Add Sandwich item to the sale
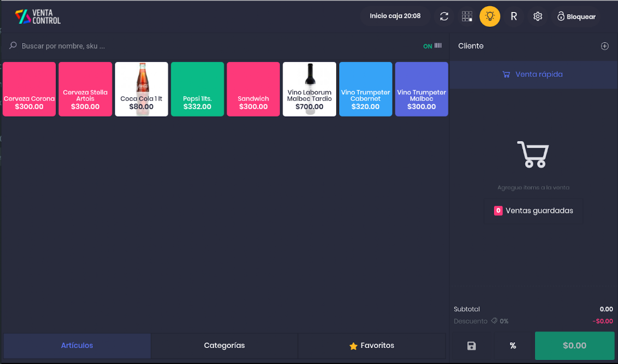Screen dimensions: 618x364 coord(253,89)
